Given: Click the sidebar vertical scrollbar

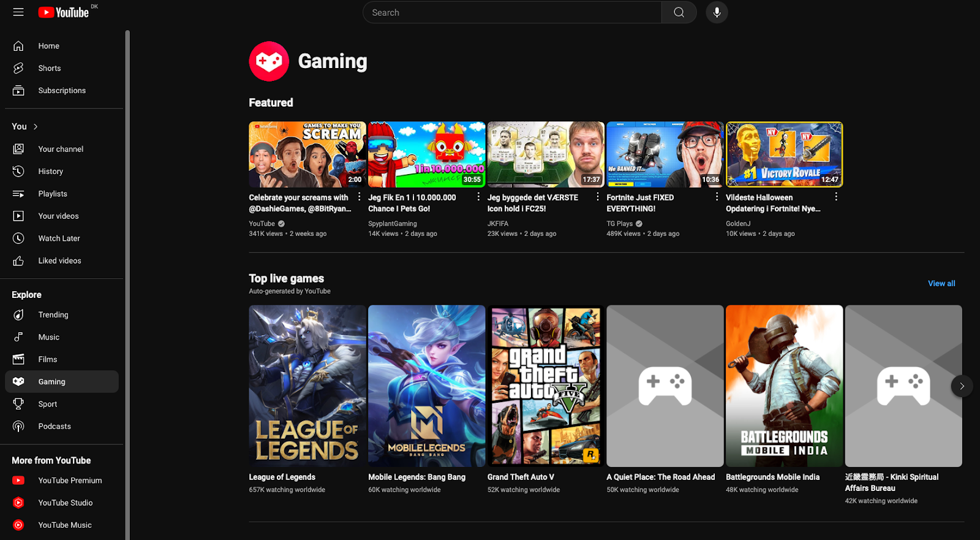Looking at the screenshot, I should pos(127,285).
